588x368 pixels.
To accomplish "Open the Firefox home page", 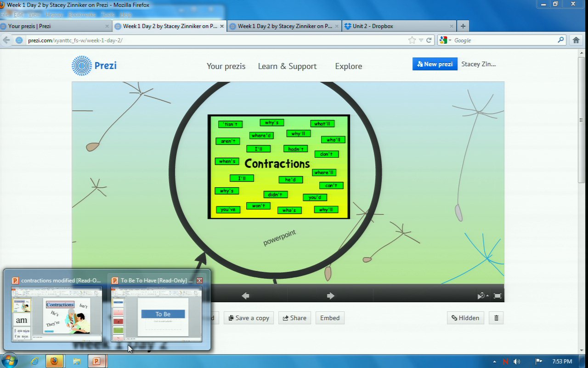I will click(576, 40).
